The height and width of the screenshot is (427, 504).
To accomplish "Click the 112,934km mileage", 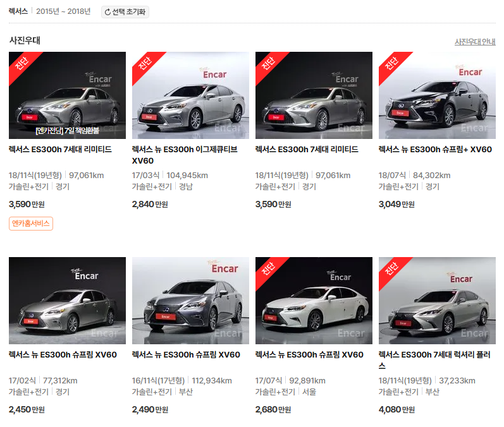I will point(212,381).
